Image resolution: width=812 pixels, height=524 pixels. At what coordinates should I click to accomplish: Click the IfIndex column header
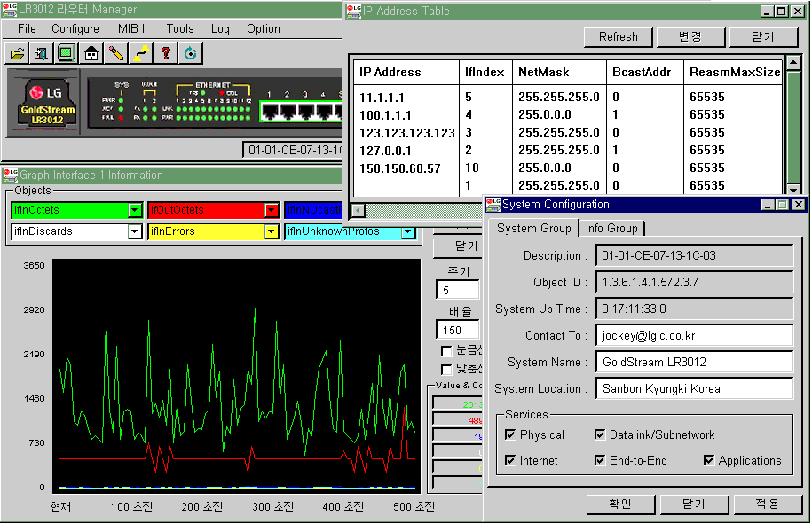pos(485,72)
